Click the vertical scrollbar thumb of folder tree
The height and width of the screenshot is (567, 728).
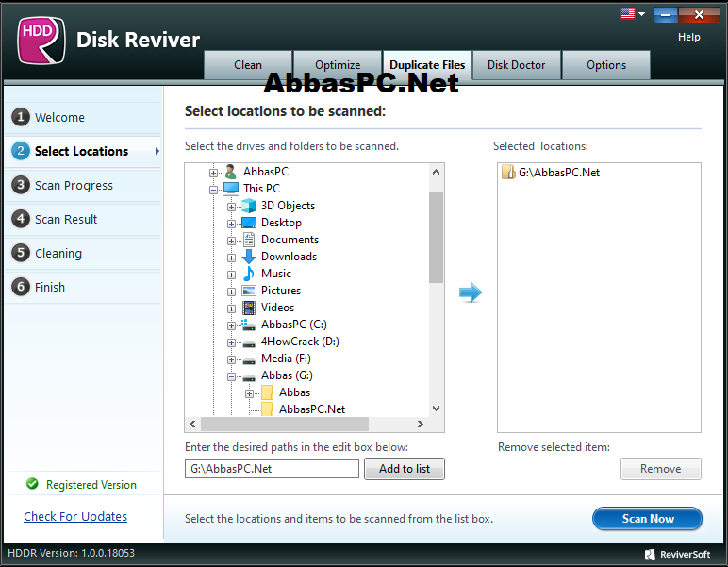point(436,238)
